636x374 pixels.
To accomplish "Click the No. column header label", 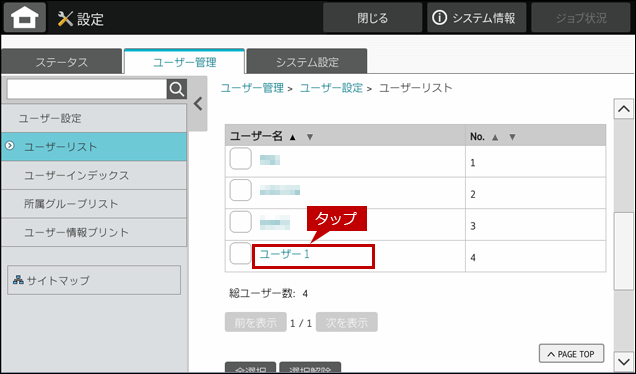I will (x=477, y=137).
